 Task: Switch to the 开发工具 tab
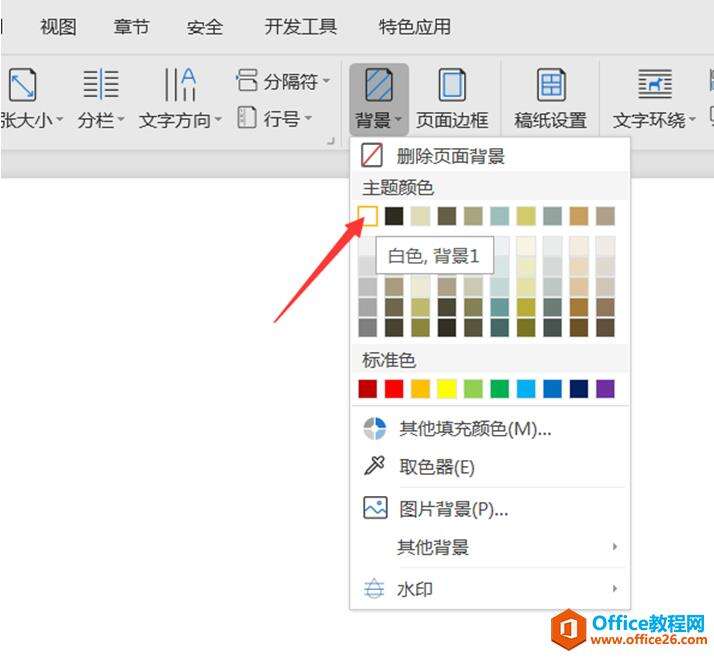(x=301, y=27)
